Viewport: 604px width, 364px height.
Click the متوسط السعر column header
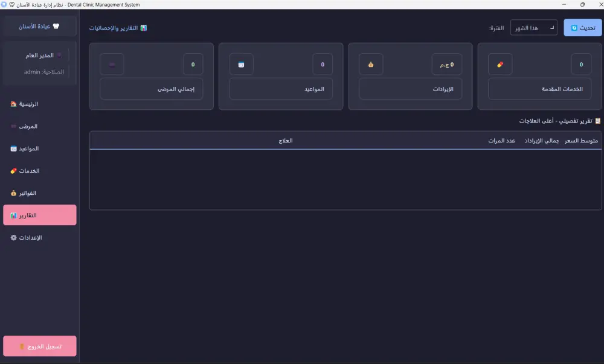pos(581,141)
